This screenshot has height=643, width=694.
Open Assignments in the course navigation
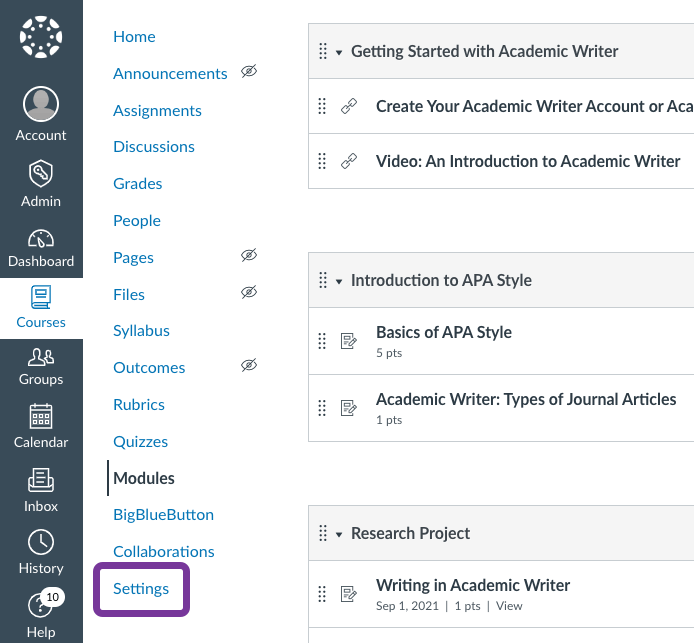click(x=157, y=110)
